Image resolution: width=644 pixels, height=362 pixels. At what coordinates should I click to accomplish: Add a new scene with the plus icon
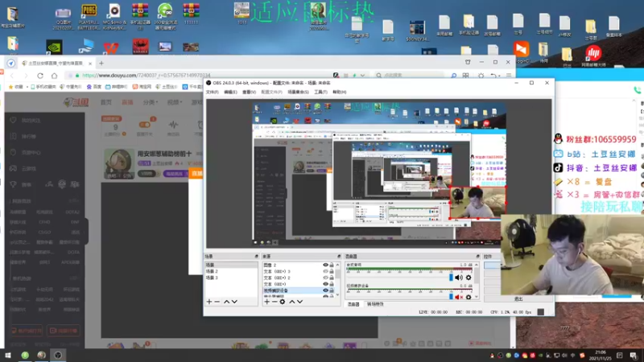[209, 302]
